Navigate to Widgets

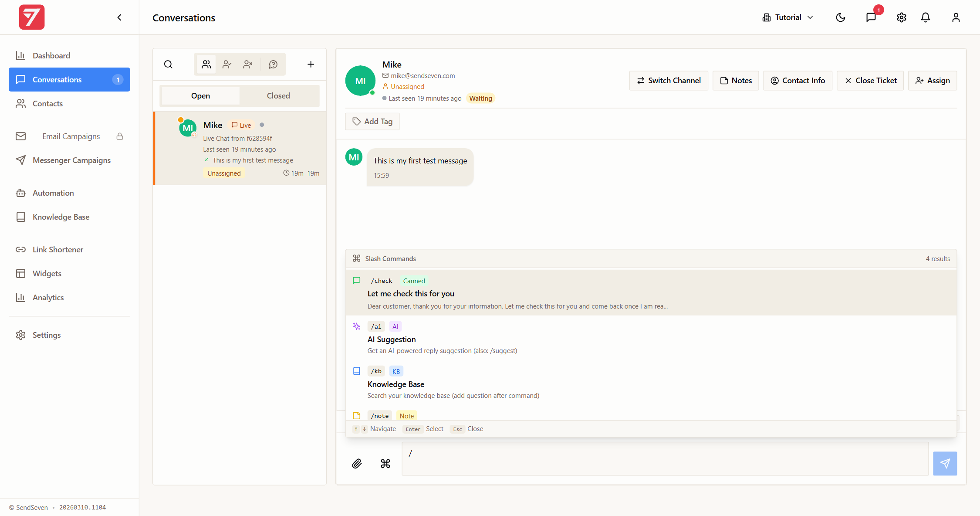click(69, 274)
